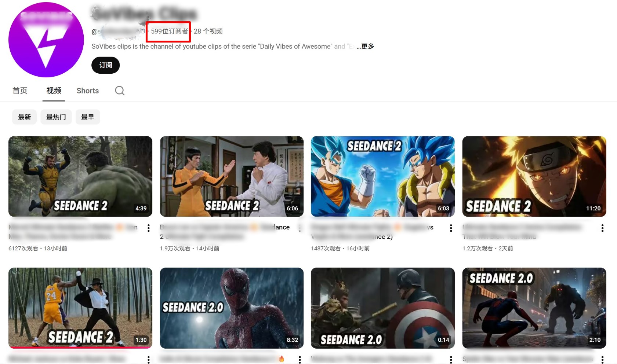Open options menu on the Naruto video
Viewport: 617px width, 364px height.
click(x=602, y=228)
